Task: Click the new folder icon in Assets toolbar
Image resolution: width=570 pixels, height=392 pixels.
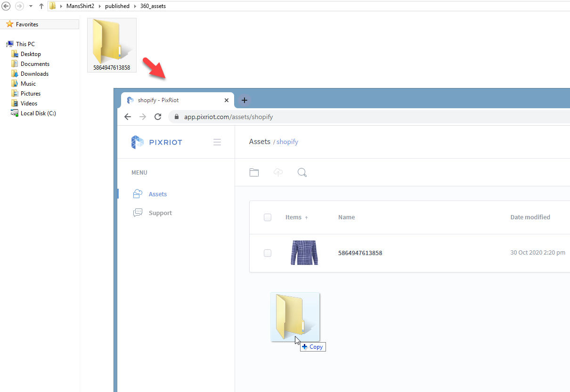Action: pyautogui.click(x=254, y=173)
